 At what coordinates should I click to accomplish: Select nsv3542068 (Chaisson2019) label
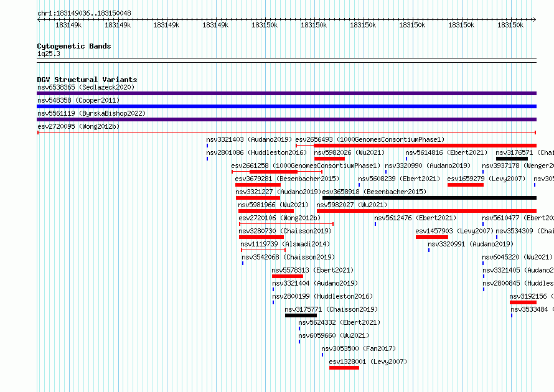pyautogui.click(x=288, y=257)
